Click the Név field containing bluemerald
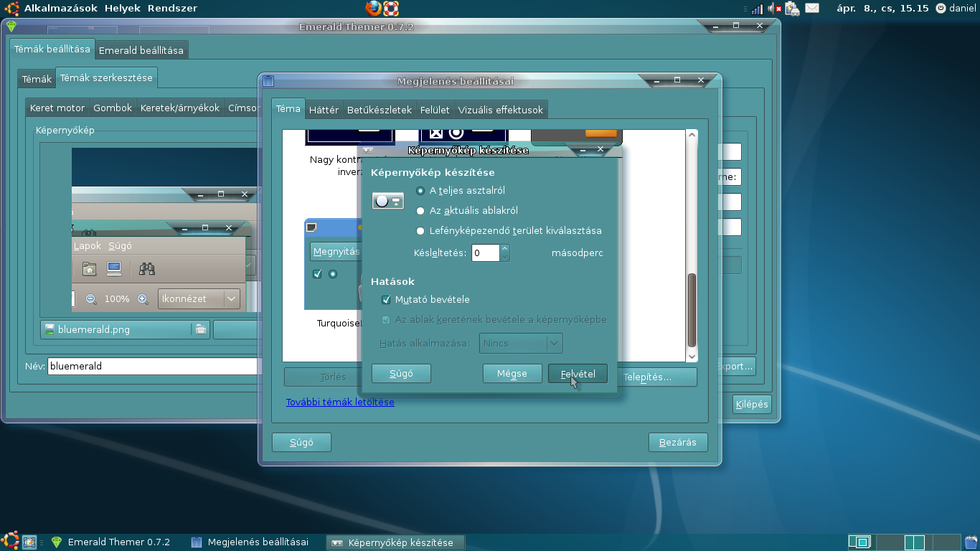 point(152,366)
